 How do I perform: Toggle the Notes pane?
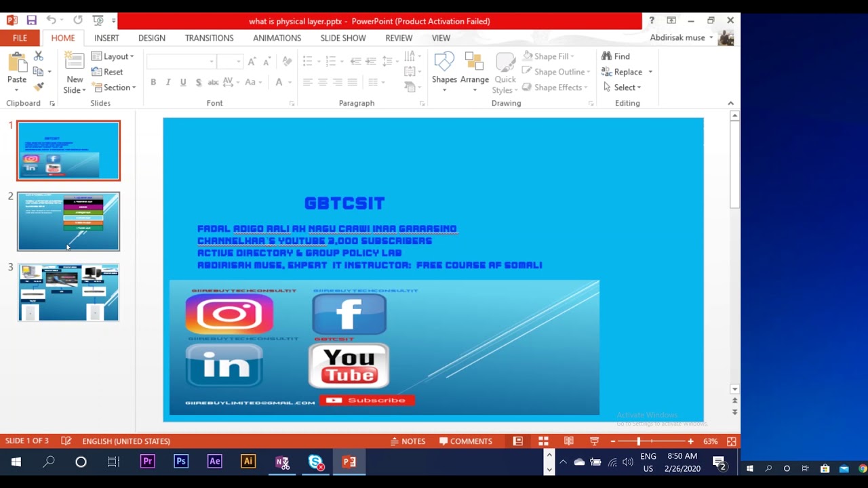tap(408, 441)
